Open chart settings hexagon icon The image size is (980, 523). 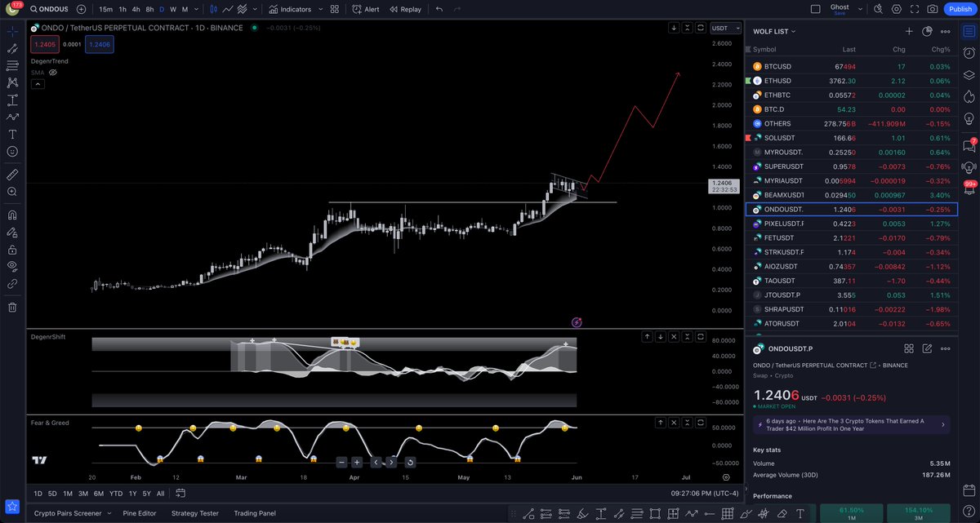(897, 9)
